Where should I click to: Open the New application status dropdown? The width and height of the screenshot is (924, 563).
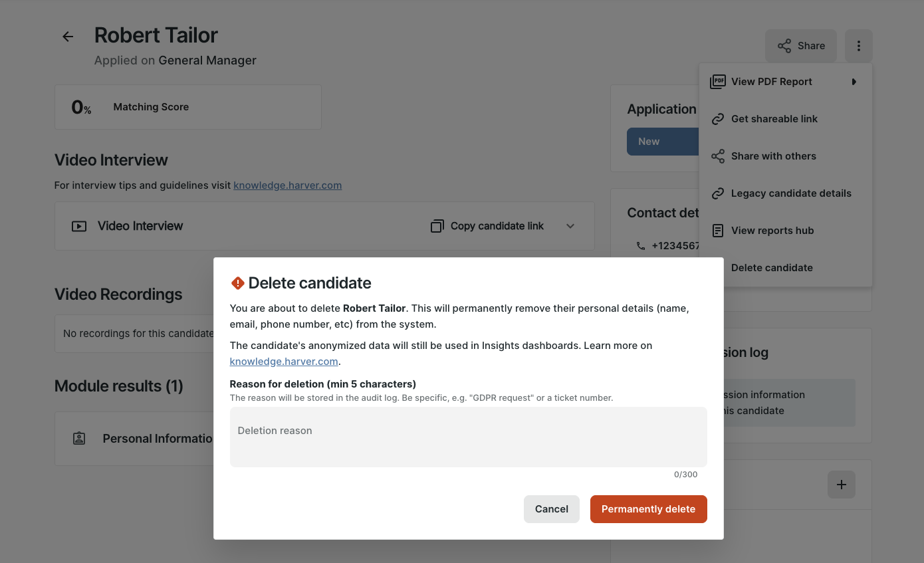click(663, 142)
